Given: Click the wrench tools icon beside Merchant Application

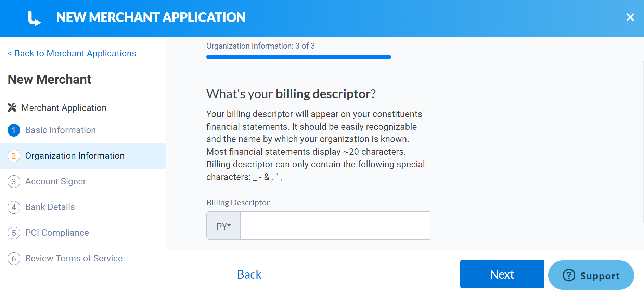Looking at the screenshot, I should point(12,108).
